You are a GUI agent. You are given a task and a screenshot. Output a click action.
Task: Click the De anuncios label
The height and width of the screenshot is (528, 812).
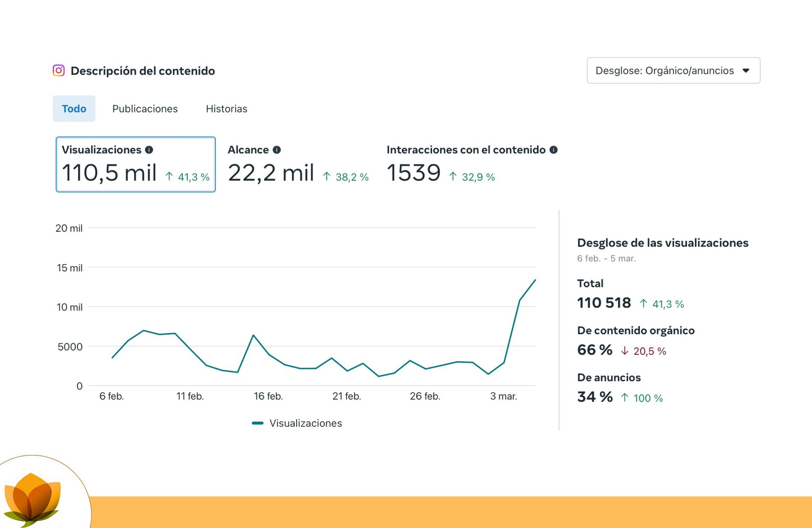pos(609,377)
